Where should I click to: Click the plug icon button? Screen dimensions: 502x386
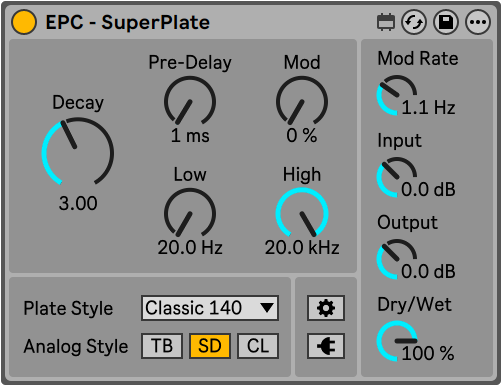pos(326,346)
